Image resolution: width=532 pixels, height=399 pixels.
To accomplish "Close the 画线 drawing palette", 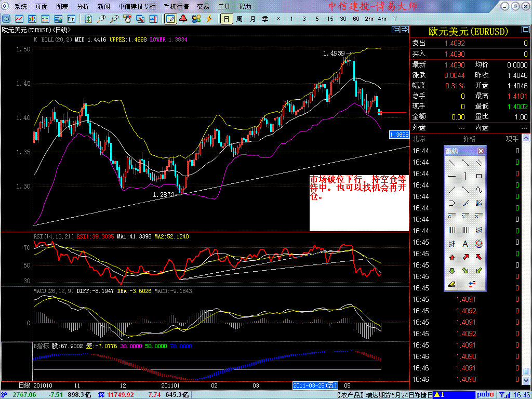I will pyautogui.click(x=481, y=151).
